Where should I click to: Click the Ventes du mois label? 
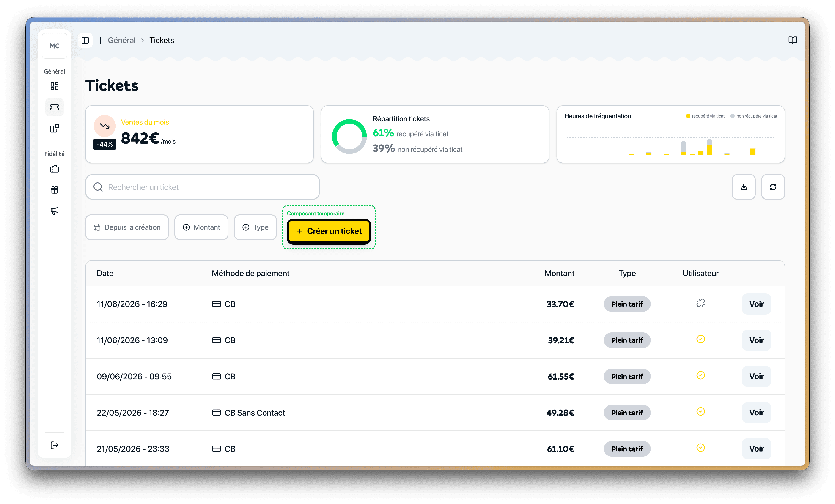(145, 122)
